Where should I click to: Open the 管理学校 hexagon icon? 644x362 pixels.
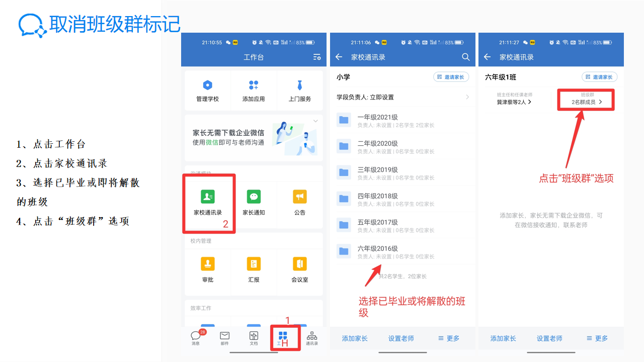coord(207,85)
